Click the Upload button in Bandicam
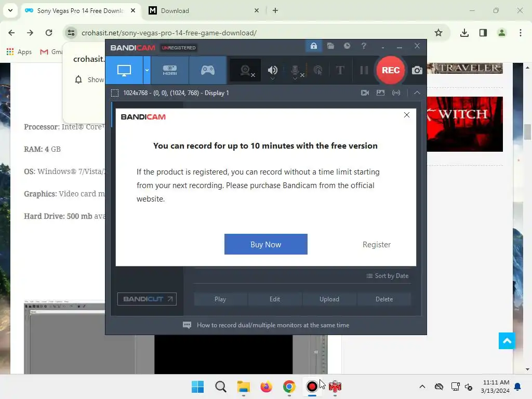The width and height of the screenshot is (532, 399). pos(329,299)
